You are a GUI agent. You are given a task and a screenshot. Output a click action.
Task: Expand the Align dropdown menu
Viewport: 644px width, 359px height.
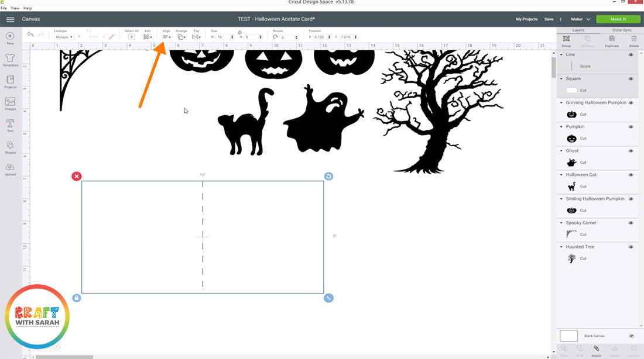166,37
